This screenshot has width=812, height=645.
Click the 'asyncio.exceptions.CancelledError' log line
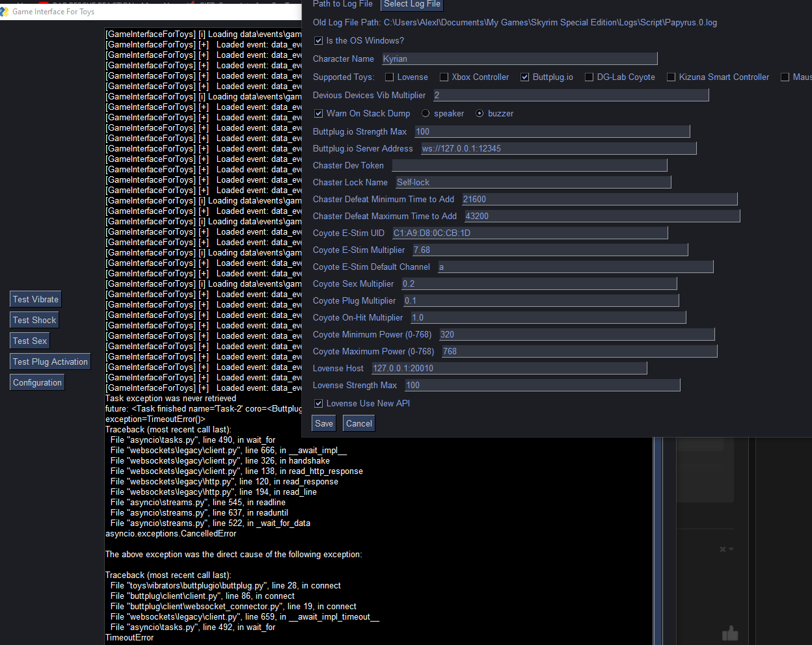click(171, 533)
